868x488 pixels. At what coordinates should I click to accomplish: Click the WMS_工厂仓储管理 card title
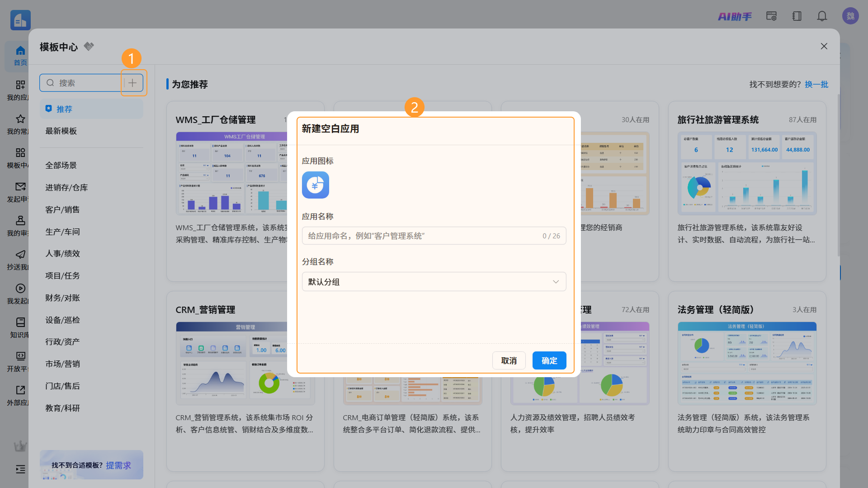[216, 120]
